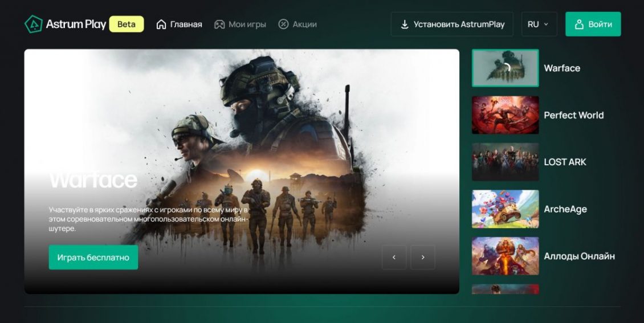Image resolution: width=644 pixels, height=323 pixels.
Task: Click the Perfect World title link
Action: tap(573, 115)
